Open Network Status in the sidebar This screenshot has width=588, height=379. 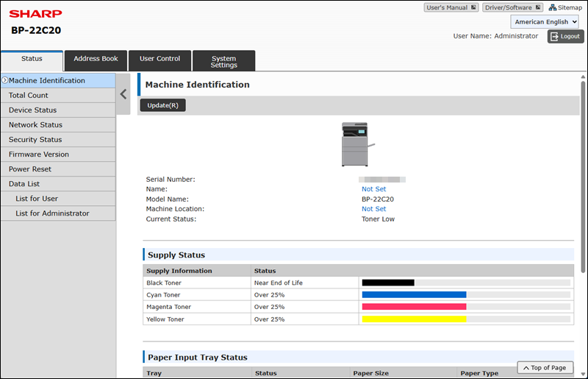58,124
